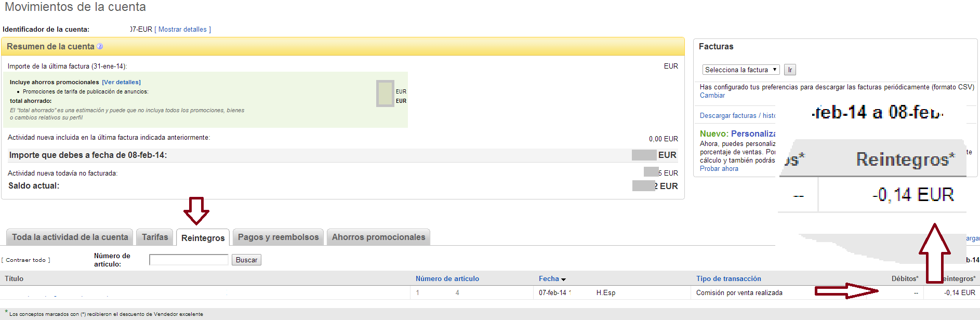Sort by Número de artículo column header
Image resolution: width=980 pixels, height=320 pixels.
(447, 279)
